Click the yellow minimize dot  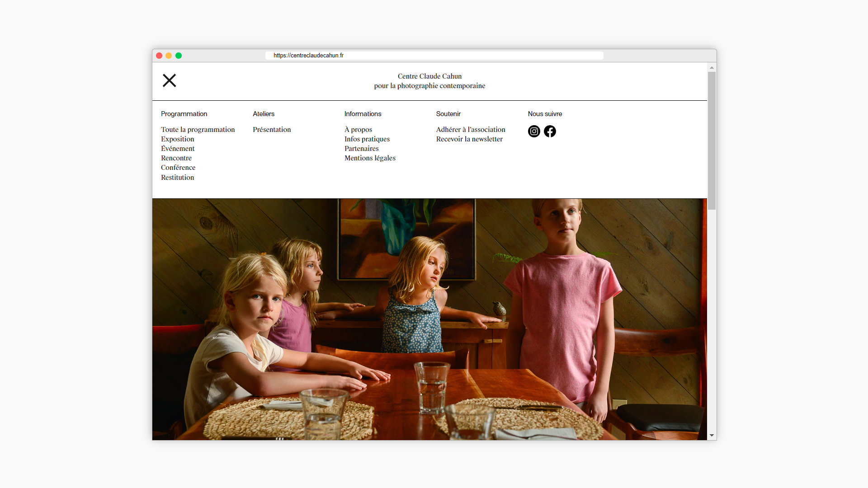(169, 56)
